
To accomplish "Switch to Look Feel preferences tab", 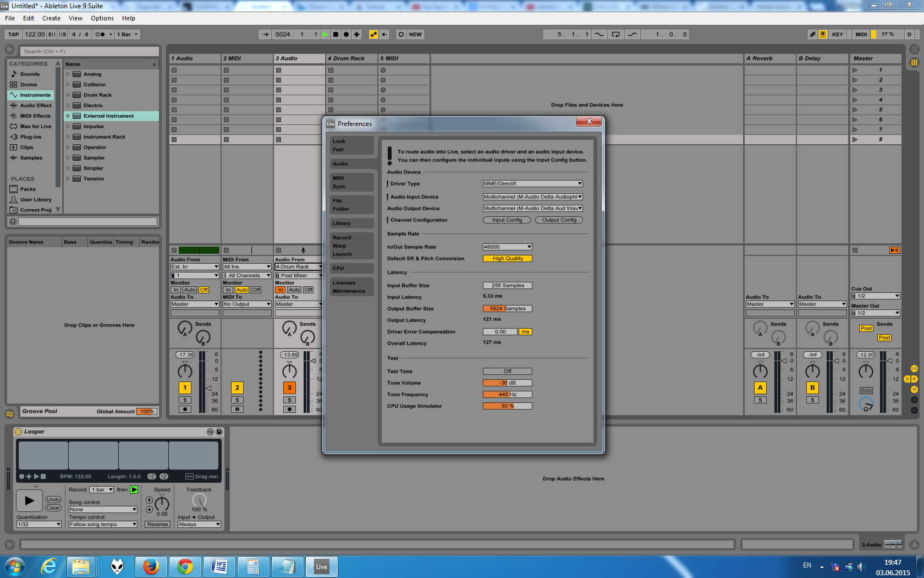I will point(352,145).
